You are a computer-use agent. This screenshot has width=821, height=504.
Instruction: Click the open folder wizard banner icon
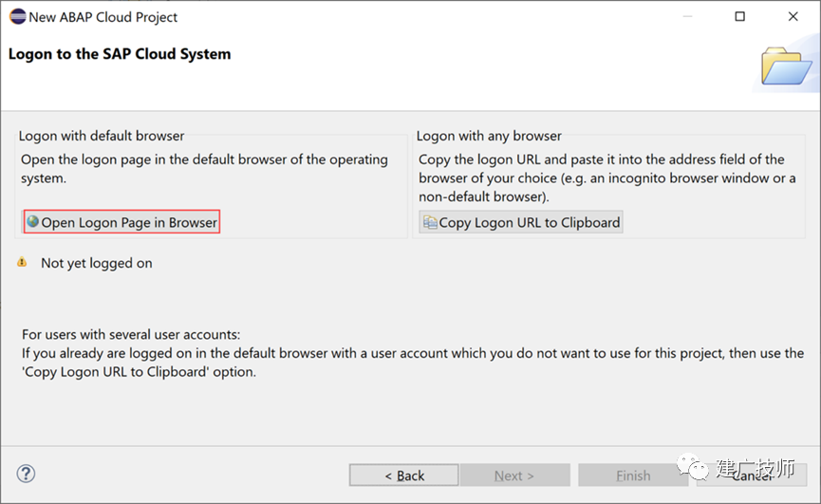pos(787,65)
